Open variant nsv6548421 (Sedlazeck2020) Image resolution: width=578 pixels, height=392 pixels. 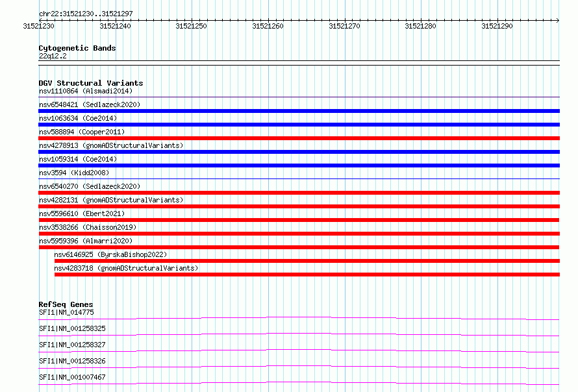pyautogui.click(x=90, y=104)
